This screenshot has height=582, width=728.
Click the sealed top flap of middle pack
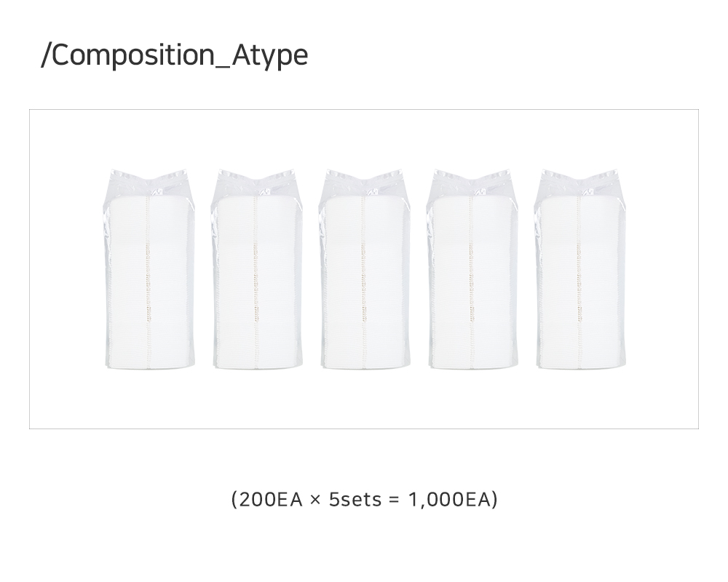click(365, 183)
